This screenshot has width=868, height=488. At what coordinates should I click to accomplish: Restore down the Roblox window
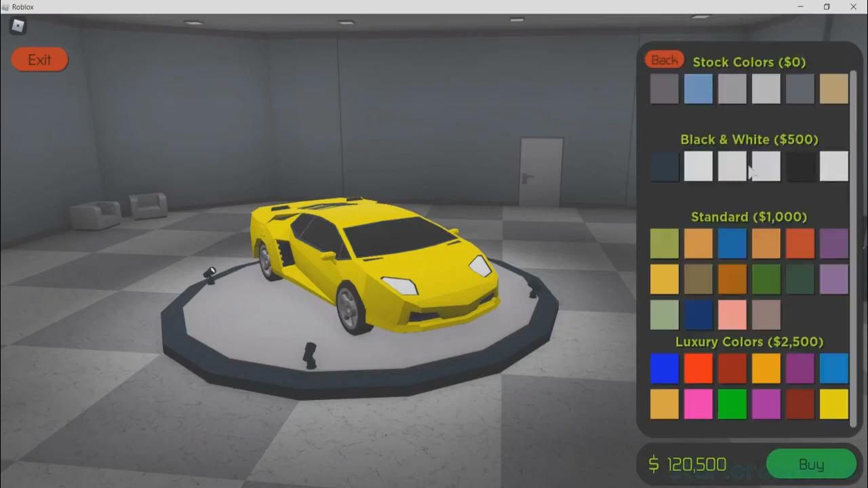click(x=827, y=7)
